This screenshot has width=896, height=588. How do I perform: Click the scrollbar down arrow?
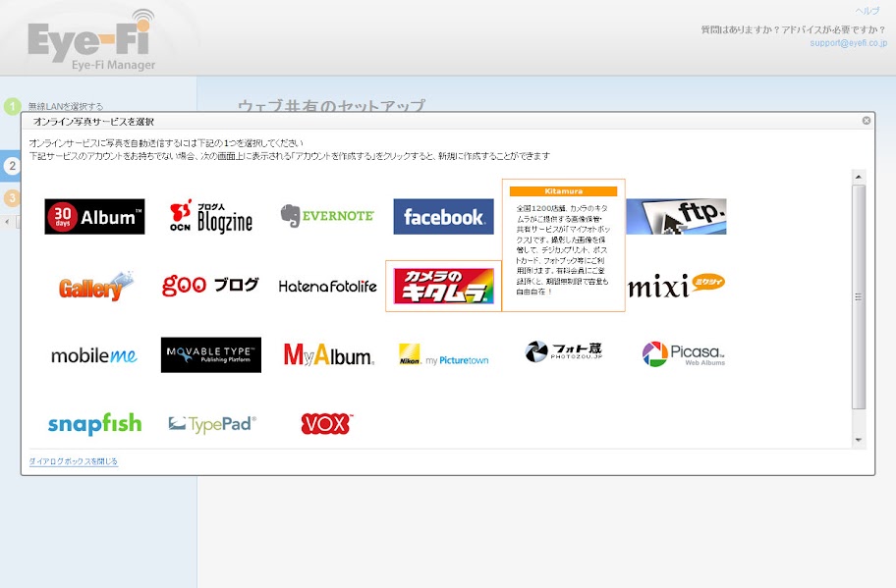[859, 441]
